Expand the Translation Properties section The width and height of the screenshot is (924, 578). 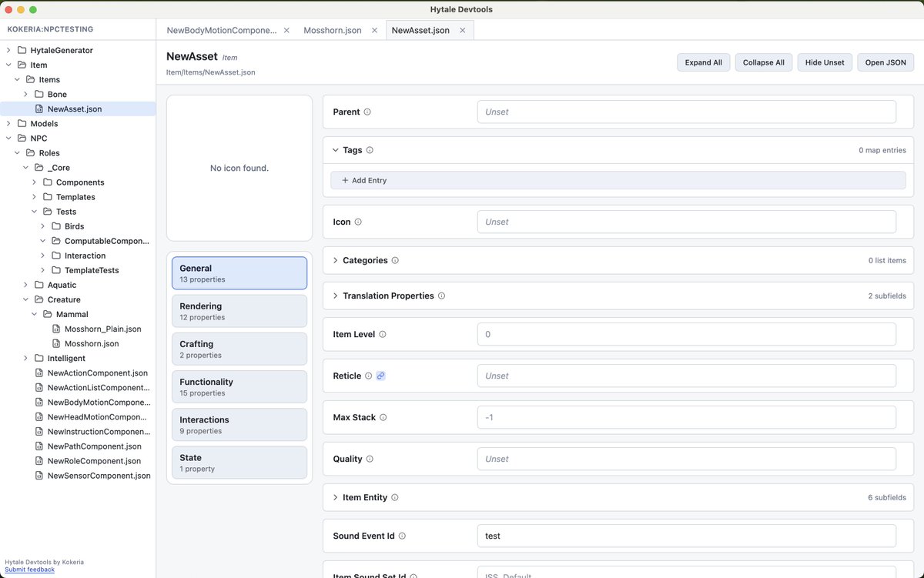tap(335, 296)
